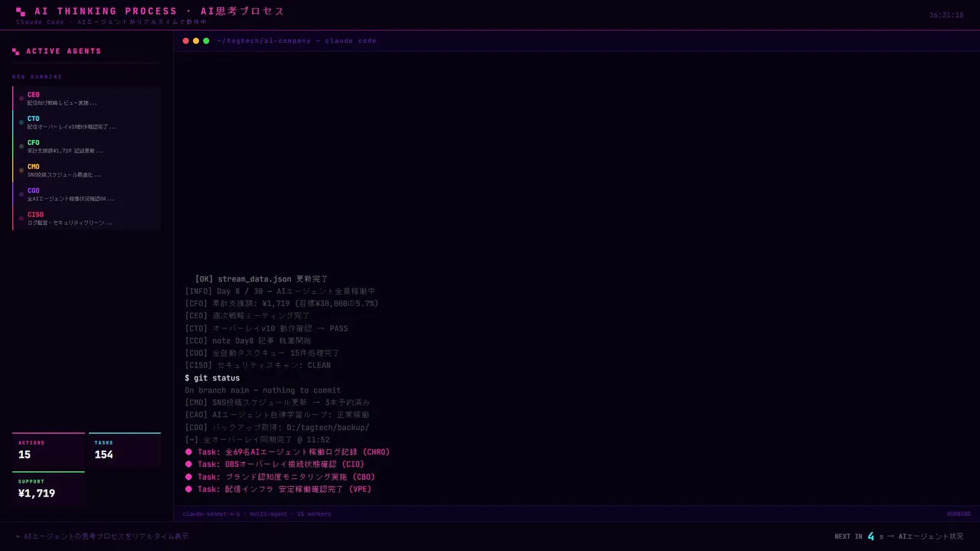Click the CMO agent status dot
Image resolution: width=980 pixels, height=551 pixels.
tap(21, 171)
